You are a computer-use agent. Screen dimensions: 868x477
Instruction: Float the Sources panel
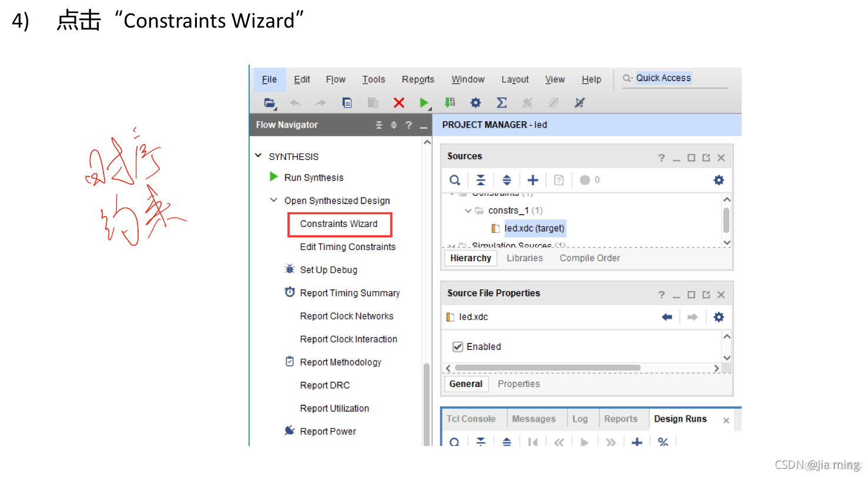[706, 158]
